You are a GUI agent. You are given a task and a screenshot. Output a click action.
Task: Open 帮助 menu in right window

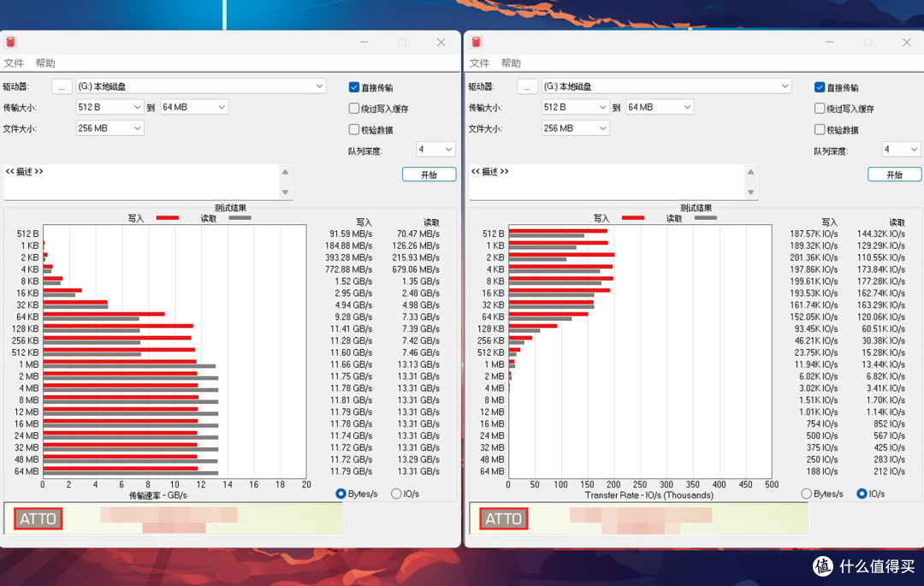[511, 63]
